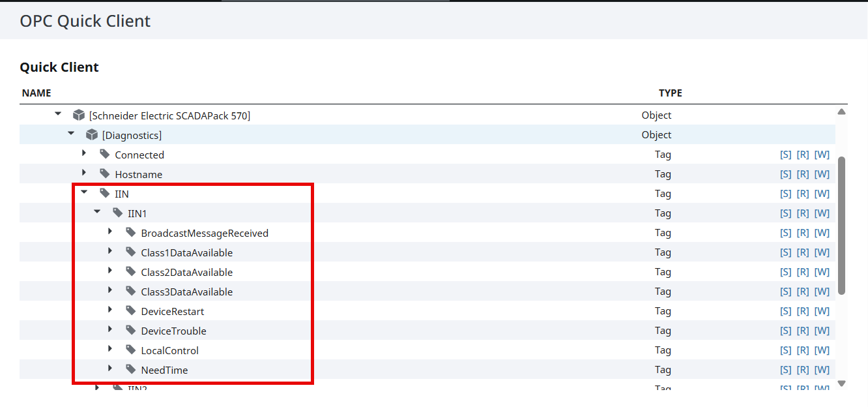The width and height of the screenshot is (868, 407).
Task: Click [R] on the LocalControl row
Action: (x=803, y=350)
